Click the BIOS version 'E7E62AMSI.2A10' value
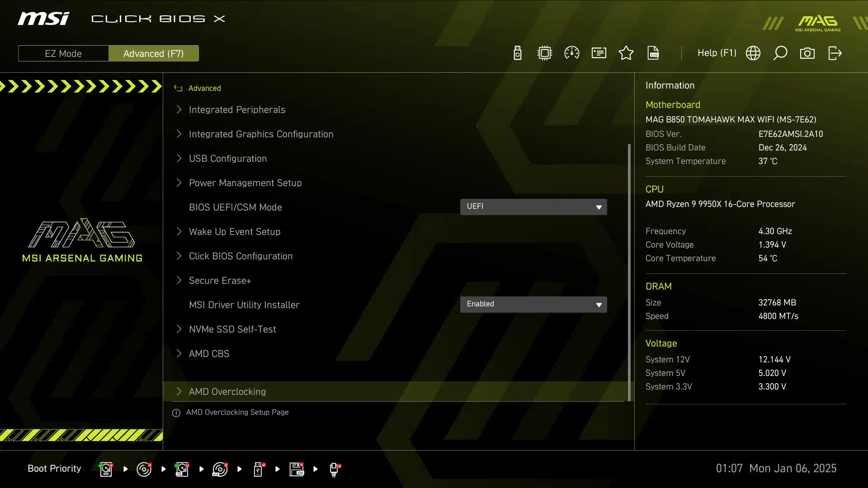 791,134
